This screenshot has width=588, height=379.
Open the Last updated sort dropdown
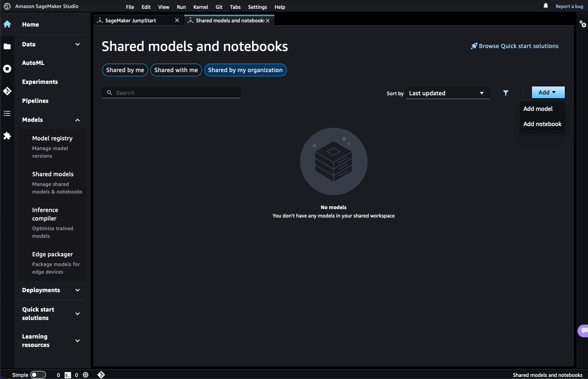click(x=447, y=93)
